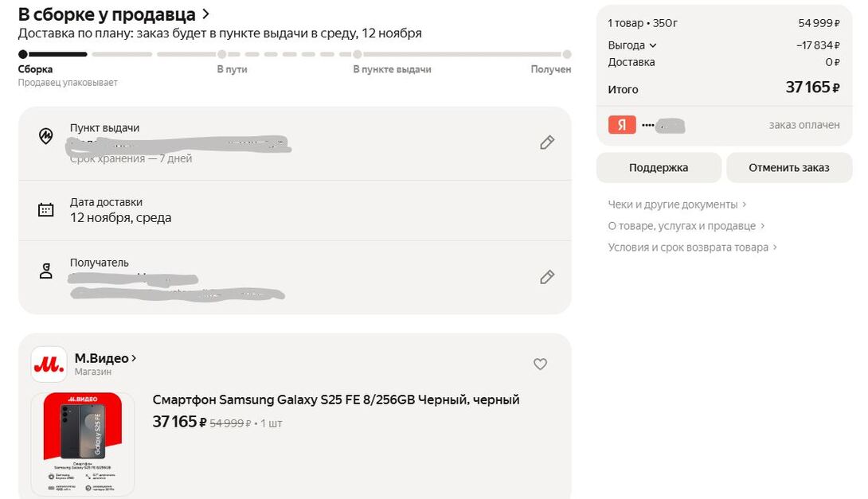Click the recipient edit pencil icon
The image size is (868, 499).
coord(547,277)
